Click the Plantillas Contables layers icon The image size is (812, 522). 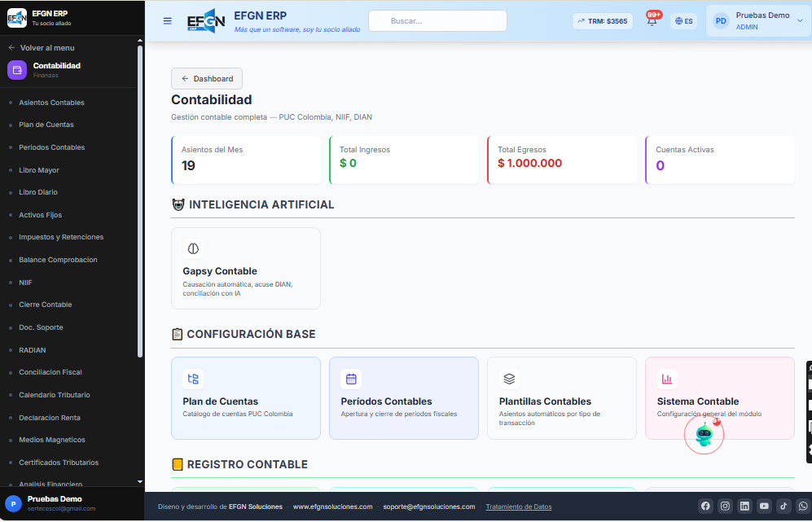point(509,379)
